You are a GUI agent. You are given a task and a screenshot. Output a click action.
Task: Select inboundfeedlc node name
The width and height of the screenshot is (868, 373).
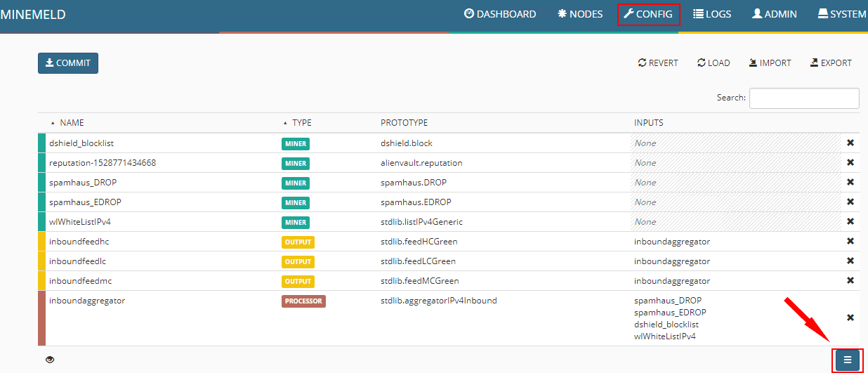tap(78, 261)
